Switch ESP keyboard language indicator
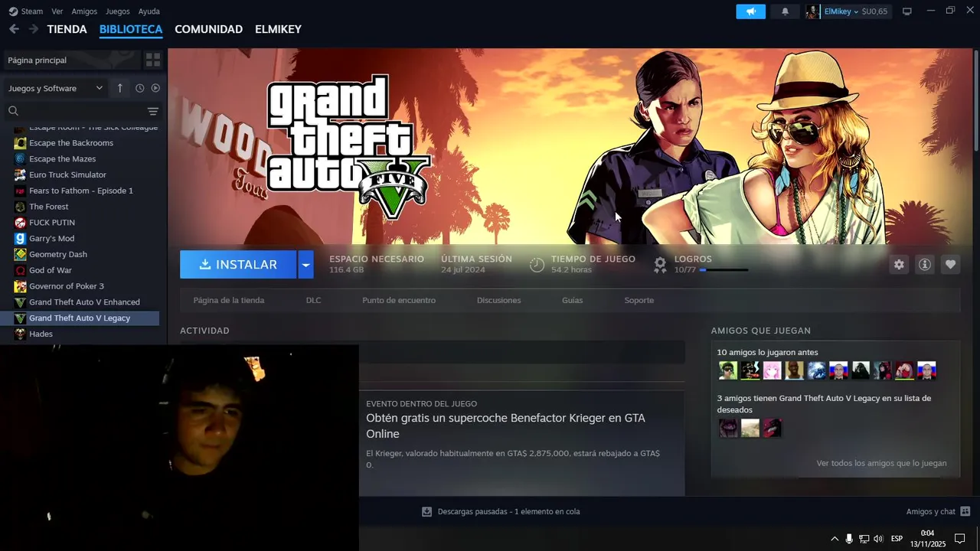Screen dimensions: 980x551 (x=897, y=539)
